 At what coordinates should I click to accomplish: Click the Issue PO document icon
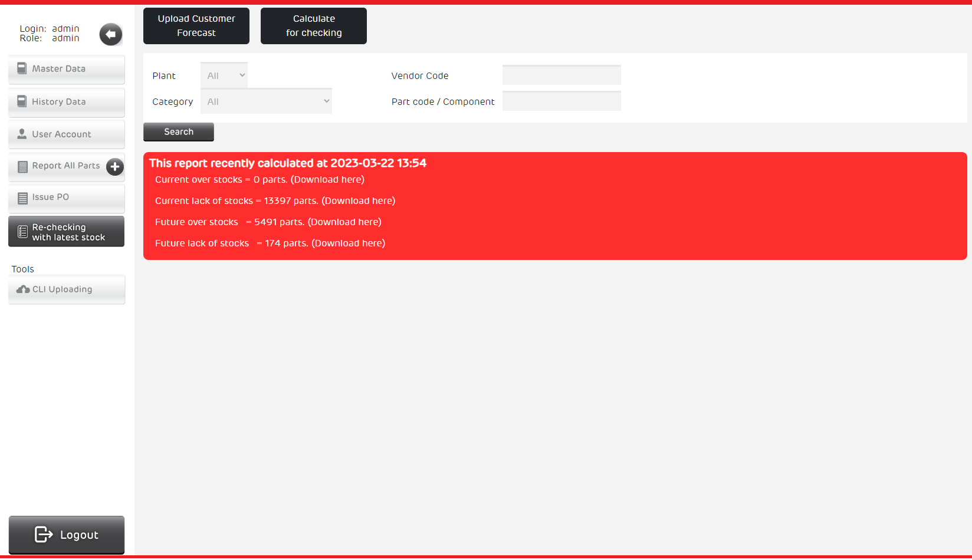[22, 198]
